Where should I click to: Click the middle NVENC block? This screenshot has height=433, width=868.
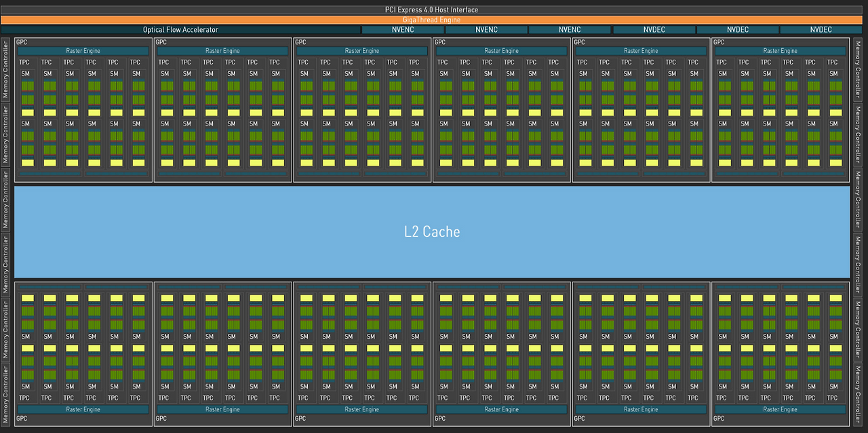486,30
